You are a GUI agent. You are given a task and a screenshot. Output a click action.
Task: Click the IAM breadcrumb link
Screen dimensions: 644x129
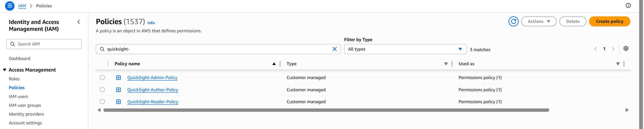coord(22,6)
